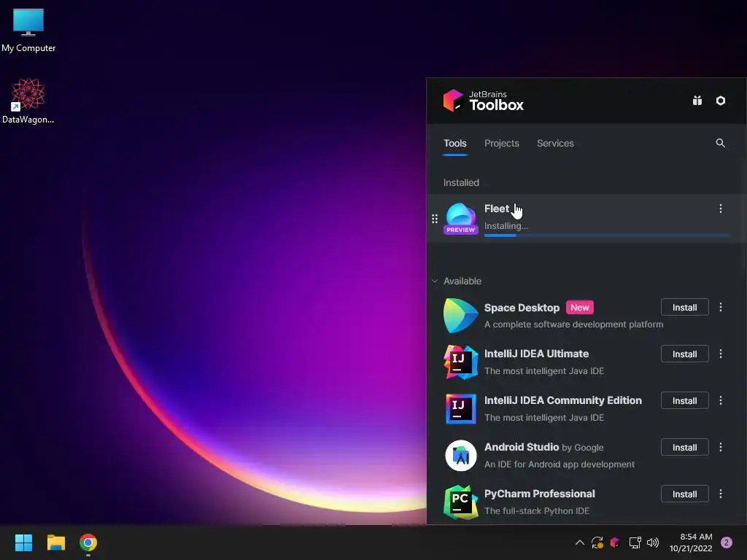This screenshot has width=747, height=560.
Task: Select the DataWagon desktop shortcut
Action: [28, 101]
